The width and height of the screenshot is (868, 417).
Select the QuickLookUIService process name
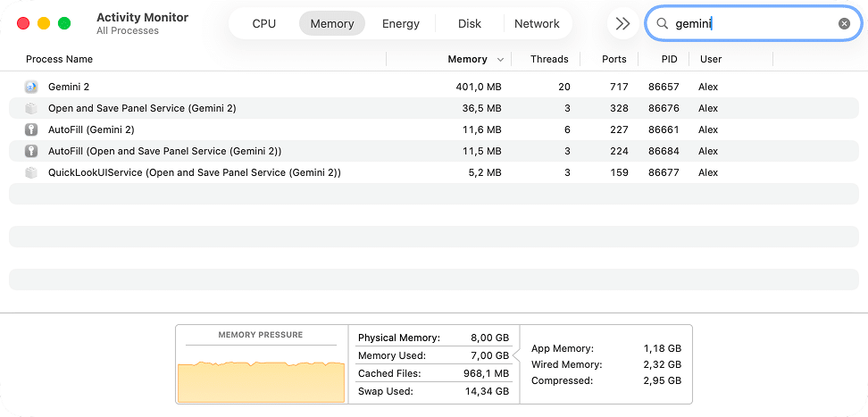(x=195, y=172)
